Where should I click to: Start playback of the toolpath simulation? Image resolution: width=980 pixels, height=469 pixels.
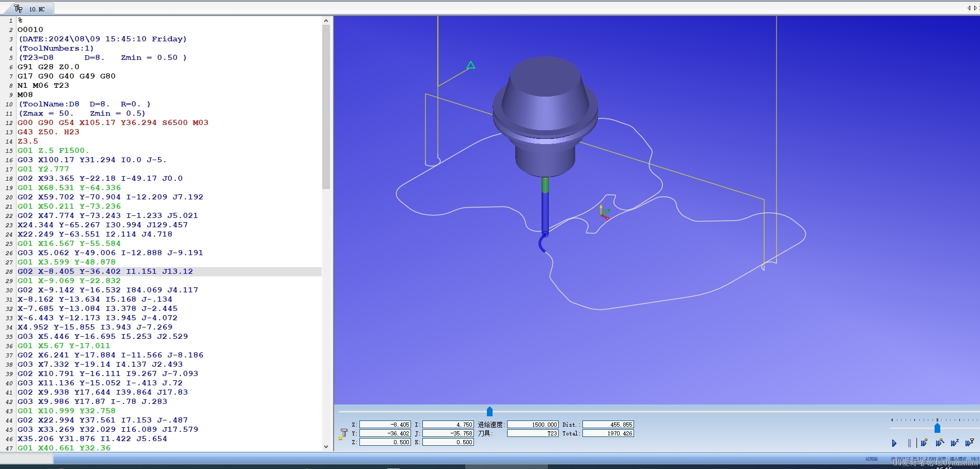[894, 443]
